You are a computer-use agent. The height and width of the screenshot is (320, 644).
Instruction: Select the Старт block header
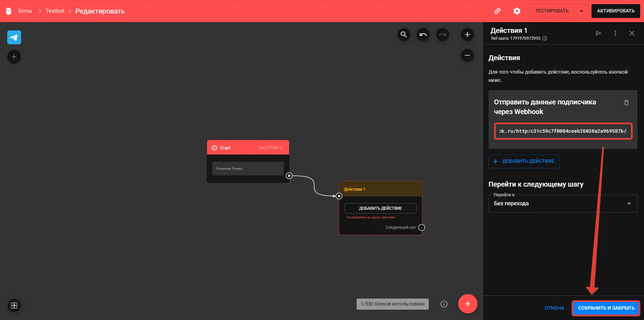coord(248,148)
